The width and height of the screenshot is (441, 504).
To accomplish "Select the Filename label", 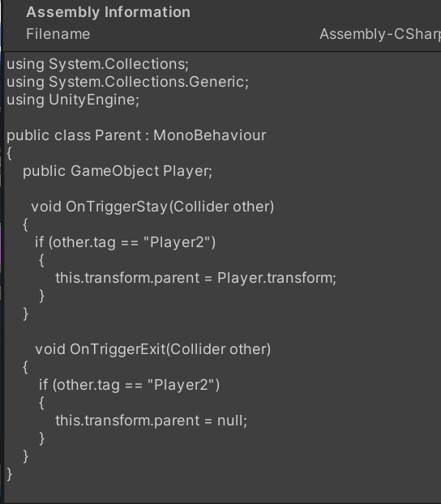I will [x=58, y=34].
